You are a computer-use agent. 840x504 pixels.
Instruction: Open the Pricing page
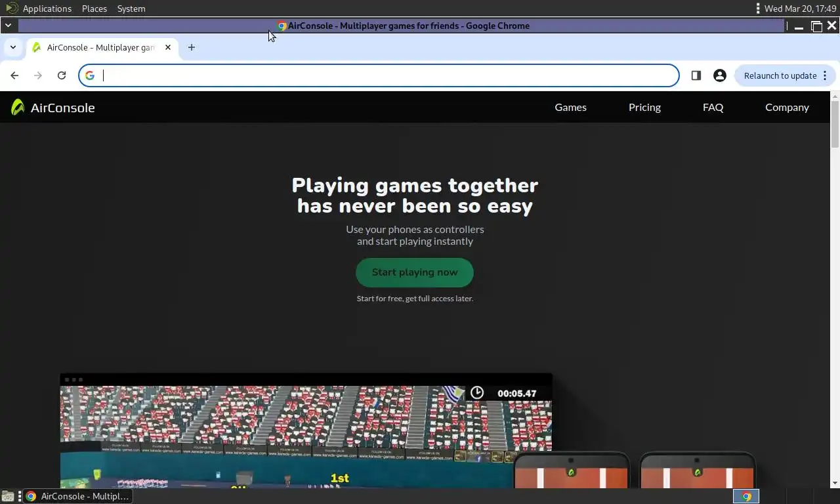point(644,107)
